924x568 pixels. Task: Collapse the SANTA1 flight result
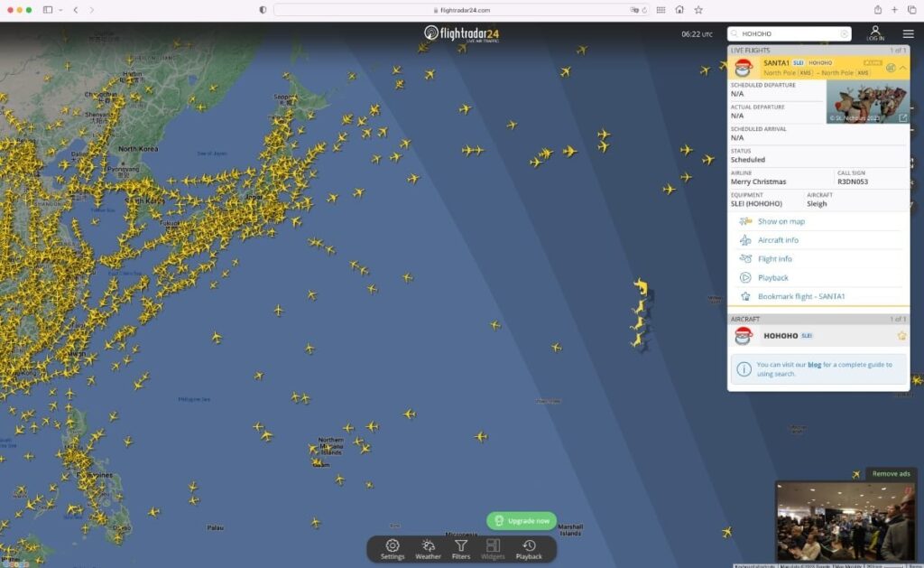902,68
